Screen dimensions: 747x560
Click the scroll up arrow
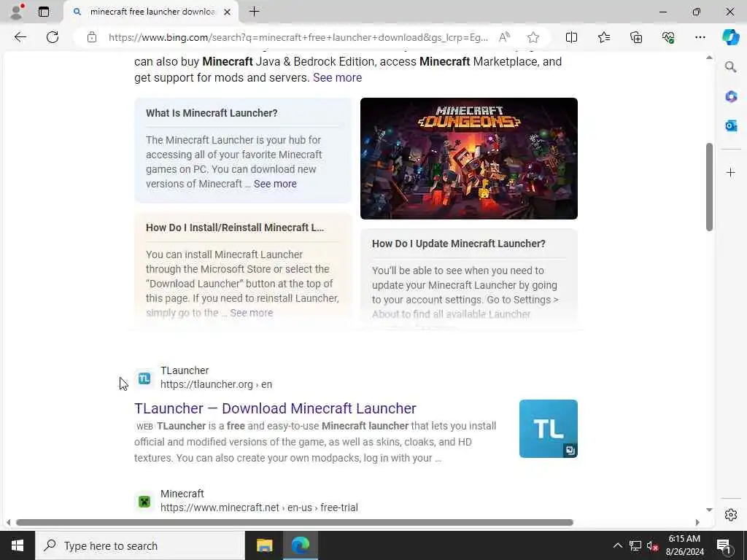(709, 58)
